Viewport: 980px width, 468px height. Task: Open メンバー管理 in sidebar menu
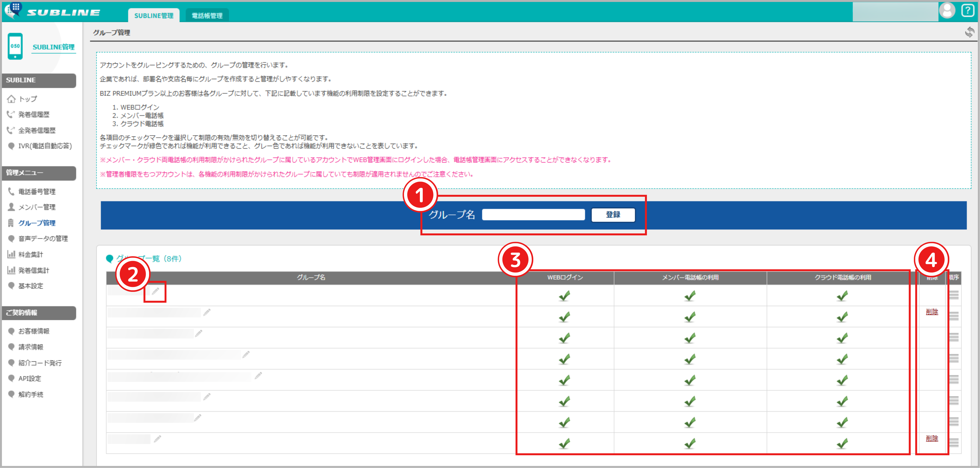coord(37,207)
